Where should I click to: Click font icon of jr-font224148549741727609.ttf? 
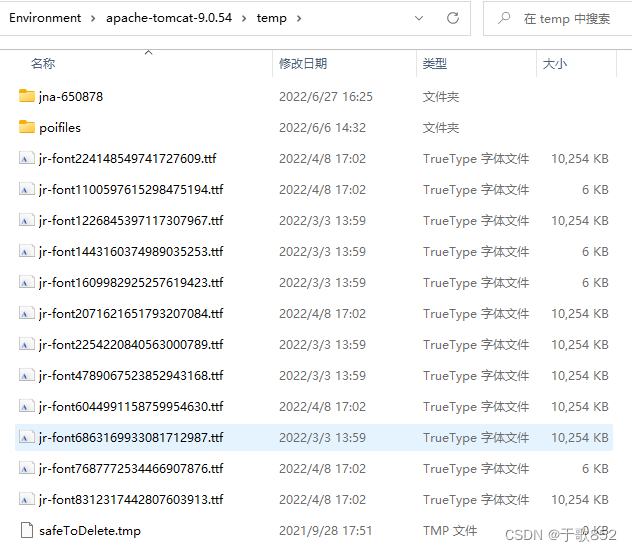click(27, 158)
